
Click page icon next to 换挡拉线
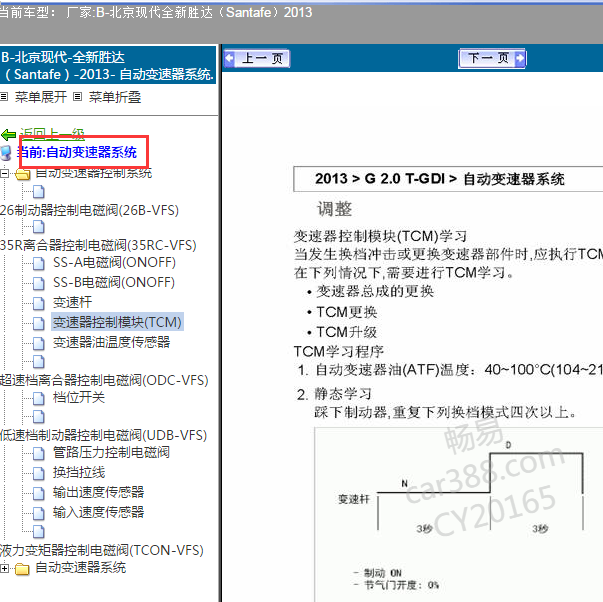point(38,474)
